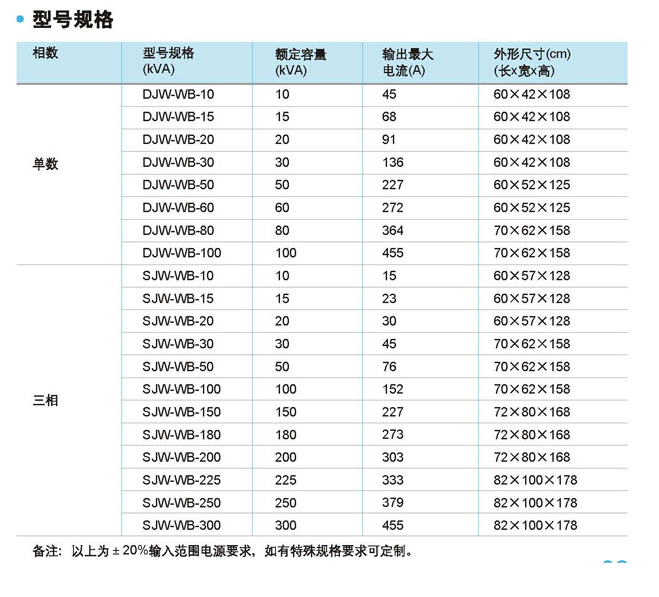Click the DJW-WB-50 model cell
The image size is (659, 597).
click(x=178, y=185)
